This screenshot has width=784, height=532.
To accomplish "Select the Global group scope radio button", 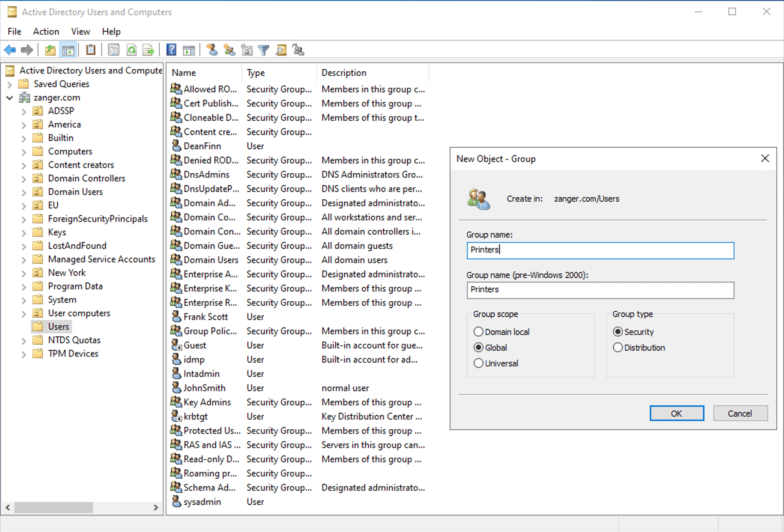I will click(x=479, y=347).
